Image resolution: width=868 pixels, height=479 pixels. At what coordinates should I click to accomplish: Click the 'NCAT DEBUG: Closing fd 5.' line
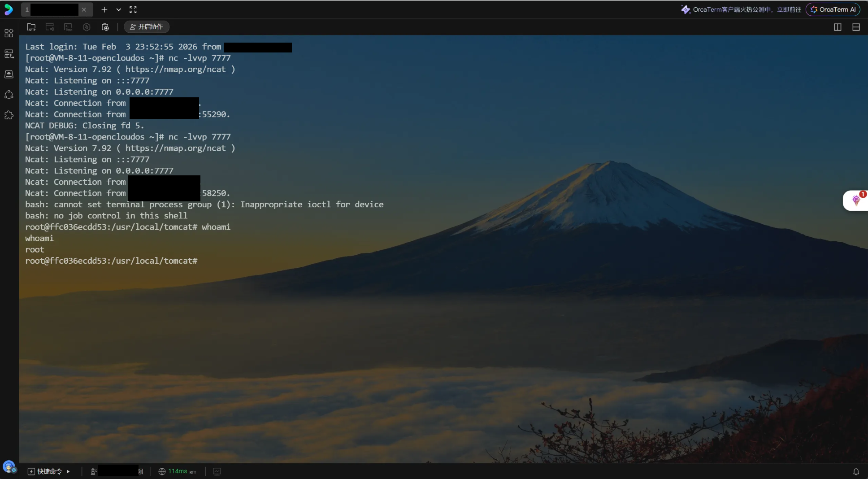(85, 126)
